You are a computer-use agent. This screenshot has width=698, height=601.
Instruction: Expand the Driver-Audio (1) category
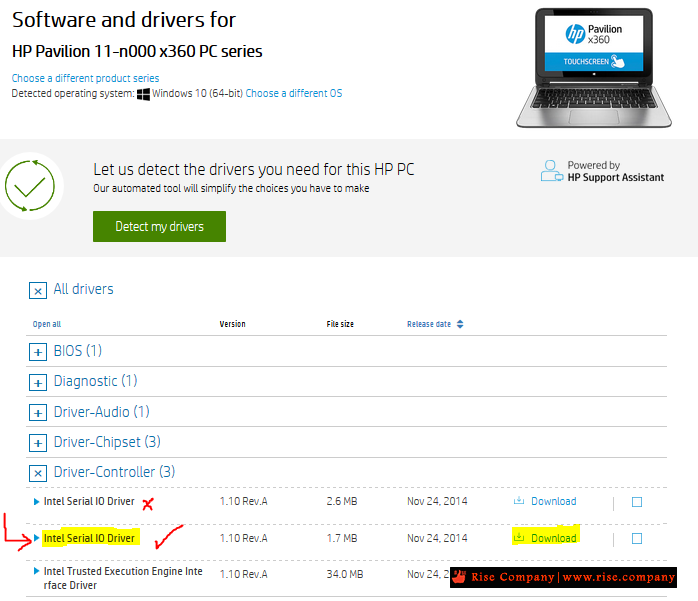[38, 413]
